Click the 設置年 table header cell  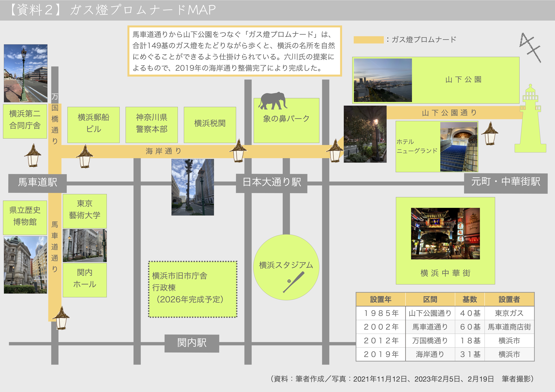point(381,300)
